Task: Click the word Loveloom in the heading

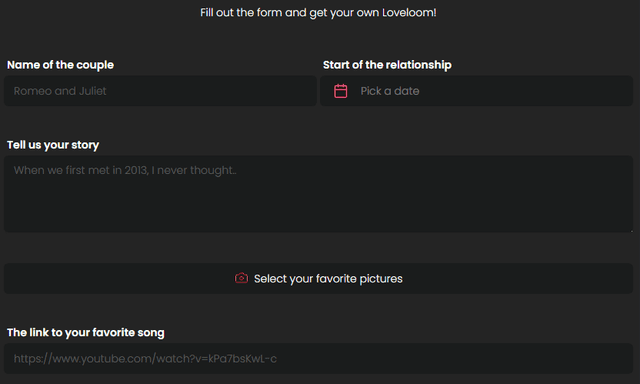Action: tap(409, 13)
